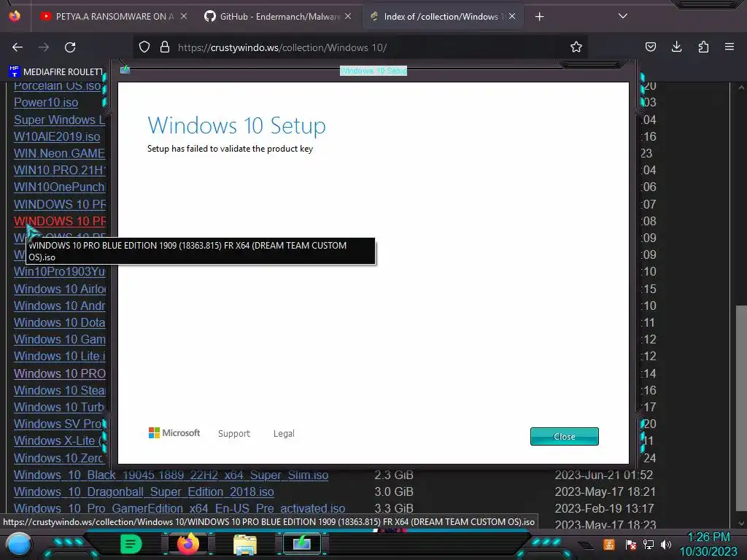This screenshot has width=747, height=560.
Task: Click Close in Windows 10 Setup dialog
Action: pos(564,436)
